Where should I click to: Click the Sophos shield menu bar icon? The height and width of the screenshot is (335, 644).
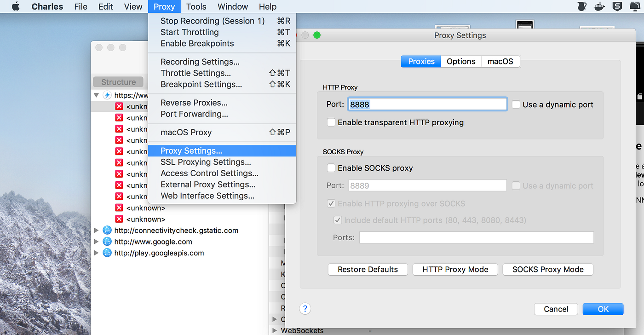coord(617,6)
